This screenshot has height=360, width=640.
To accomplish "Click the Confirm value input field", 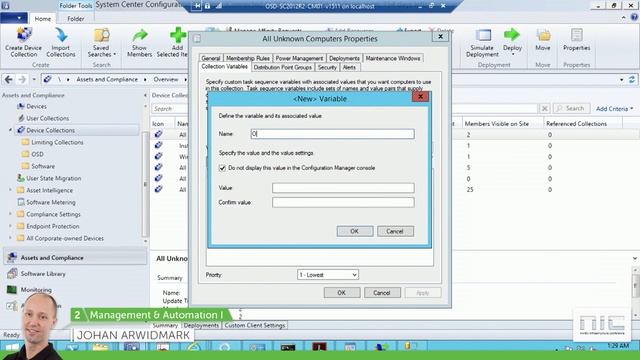I will tap(343, 202).
